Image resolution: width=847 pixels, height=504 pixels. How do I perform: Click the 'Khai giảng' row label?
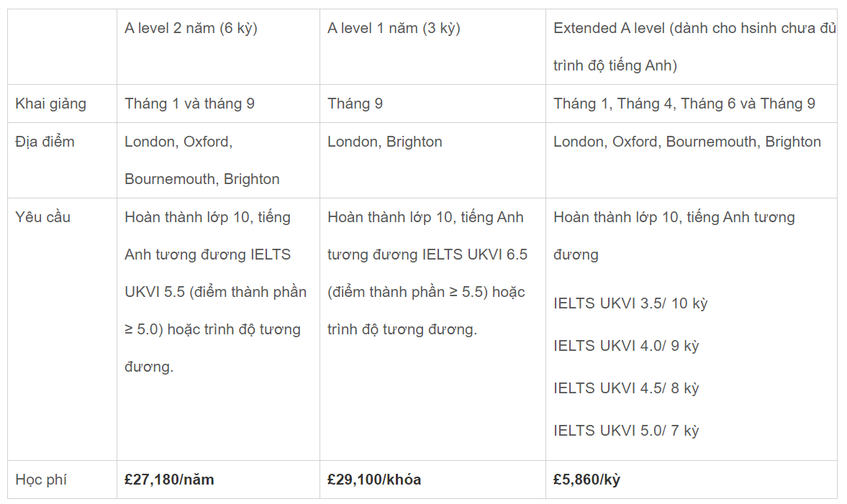point(50,104)
